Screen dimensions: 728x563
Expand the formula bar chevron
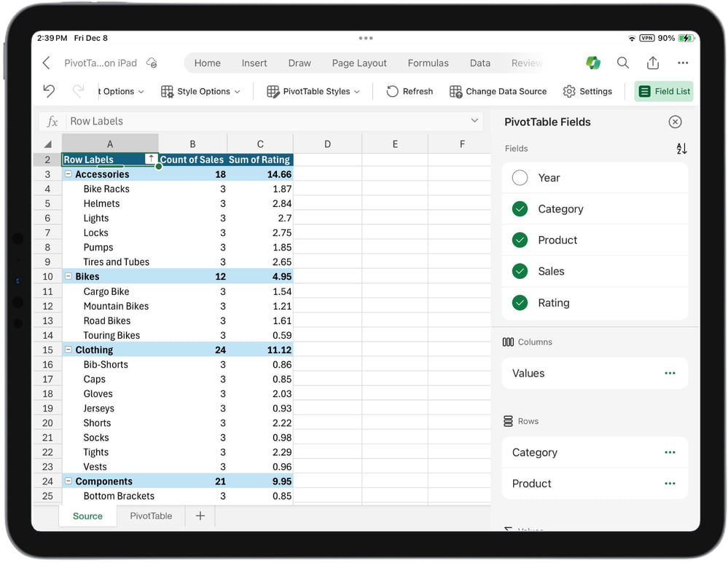coord(475,121)
